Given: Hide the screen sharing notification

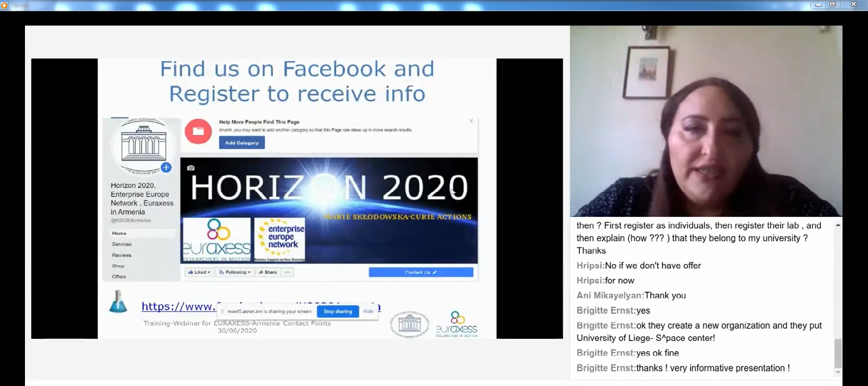Looking at the screenshot, I should [x=368, y=311].
